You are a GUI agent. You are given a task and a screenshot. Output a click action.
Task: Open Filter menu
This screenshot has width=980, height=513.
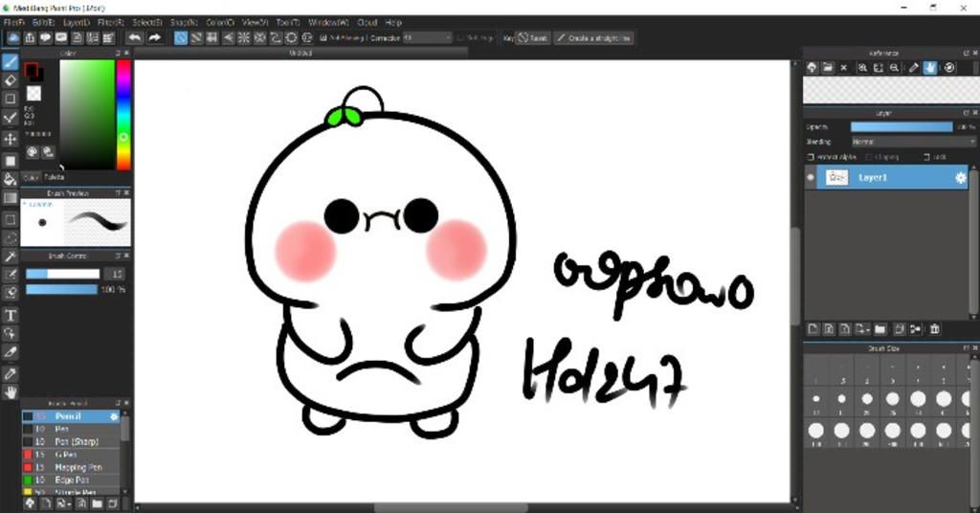[x=111, y=23]
